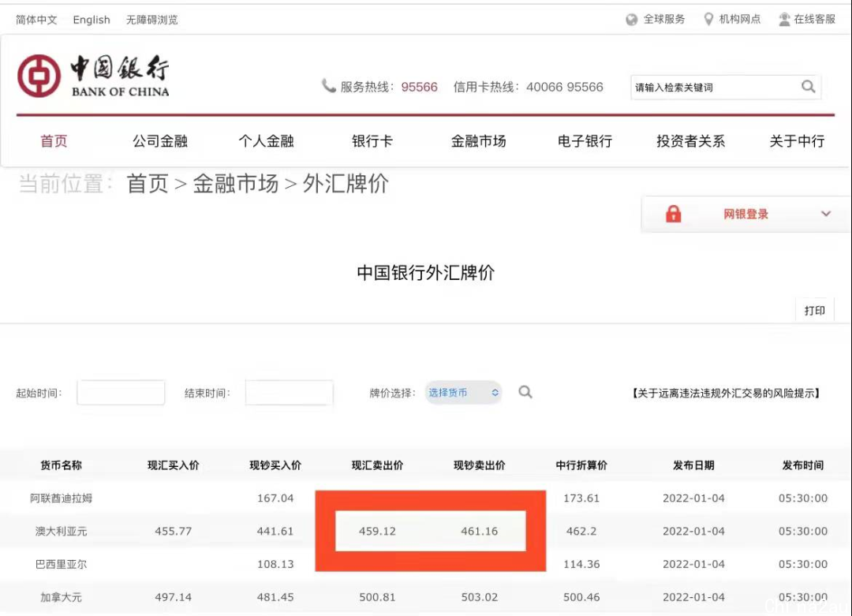This screenshot has width=852, height=616.
Task: Click the 459.12 现汇卖出价 value
Action: coord(377,532)
